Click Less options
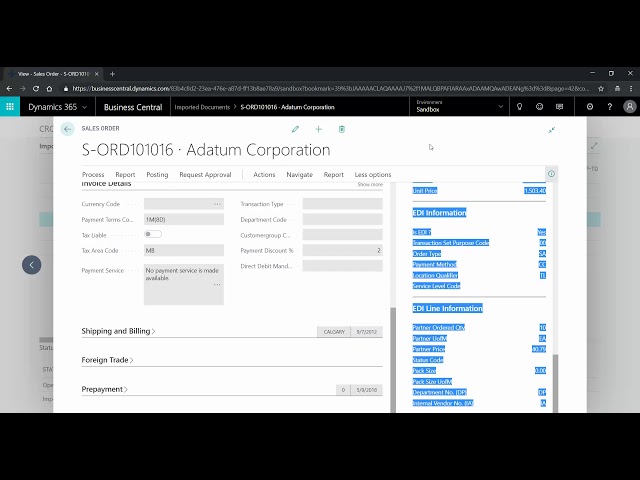The image size is (640, 480). [x=373, y=175]
